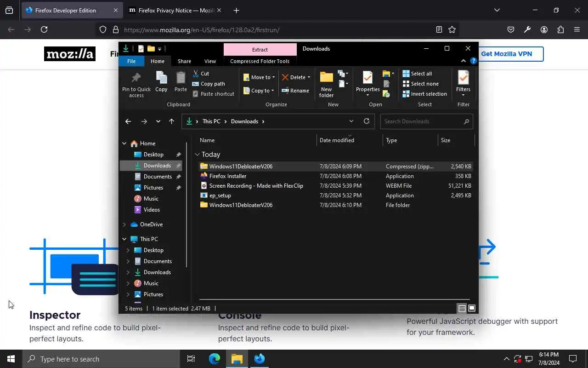Cut the selected file

pos(201,74)
